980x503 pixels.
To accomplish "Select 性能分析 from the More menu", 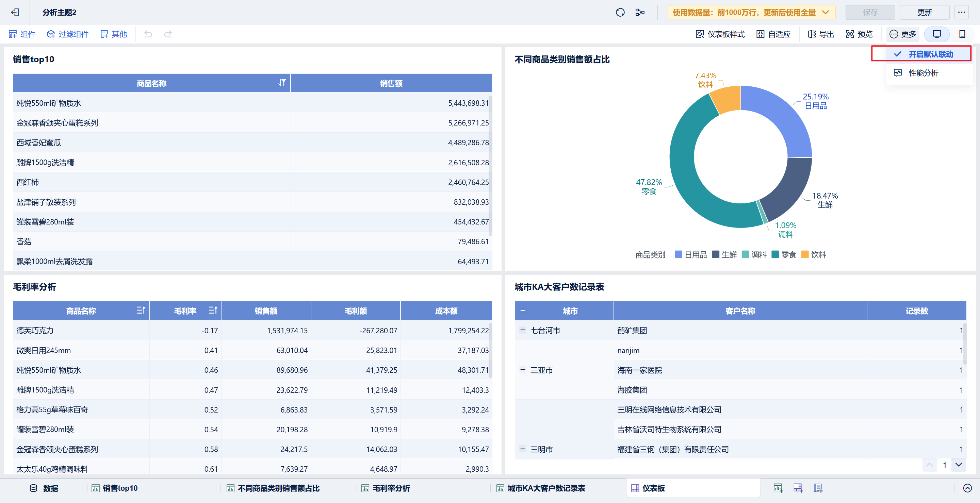I will pyautogui.click(x=923, y=73).
